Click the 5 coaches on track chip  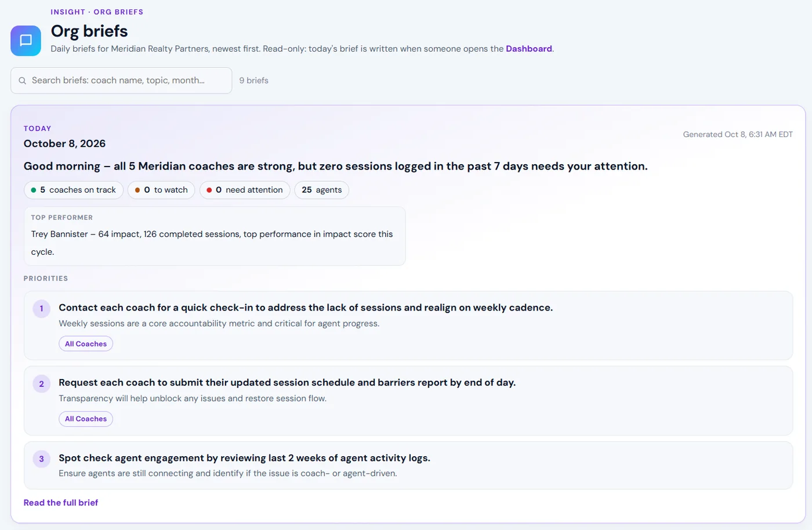coord(74,190)
